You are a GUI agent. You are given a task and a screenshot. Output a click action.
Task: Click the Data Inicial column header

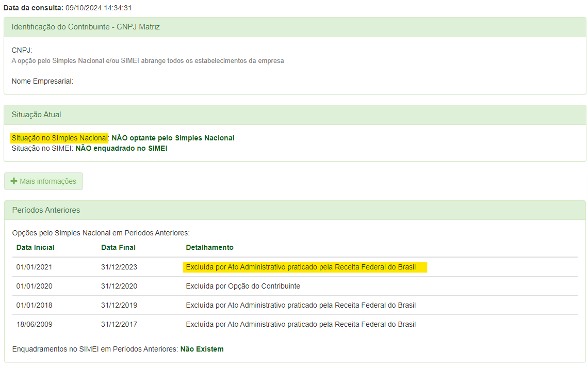click(x=35, y=247)
